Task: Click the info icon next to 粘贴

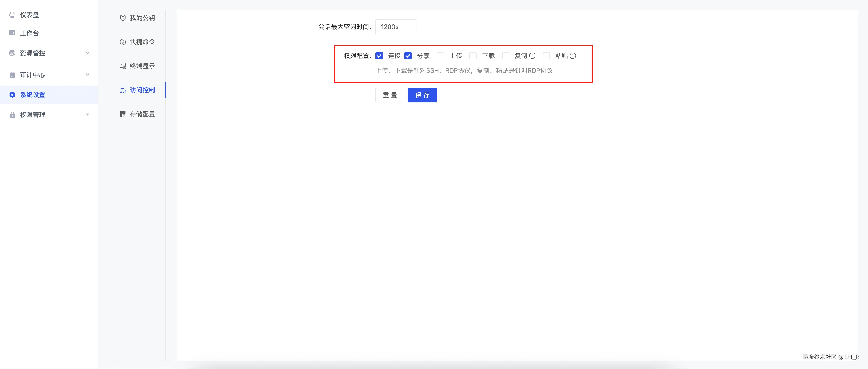Action: coord(573,56)
